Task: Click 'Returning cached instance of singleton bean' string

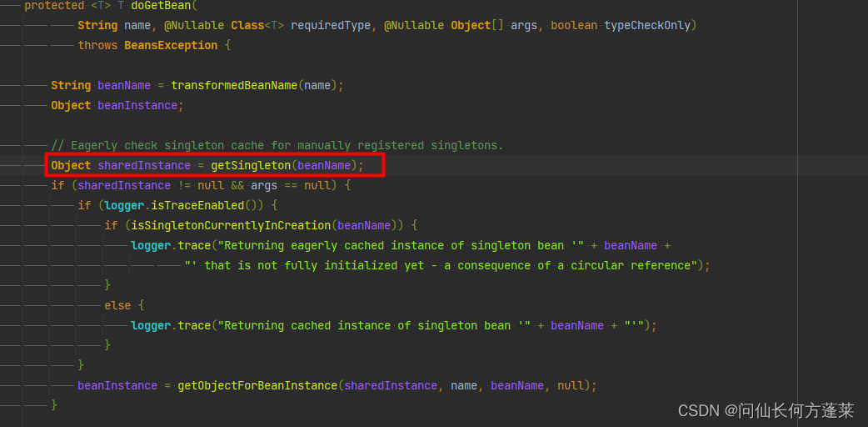Action: tap(374, 325)
